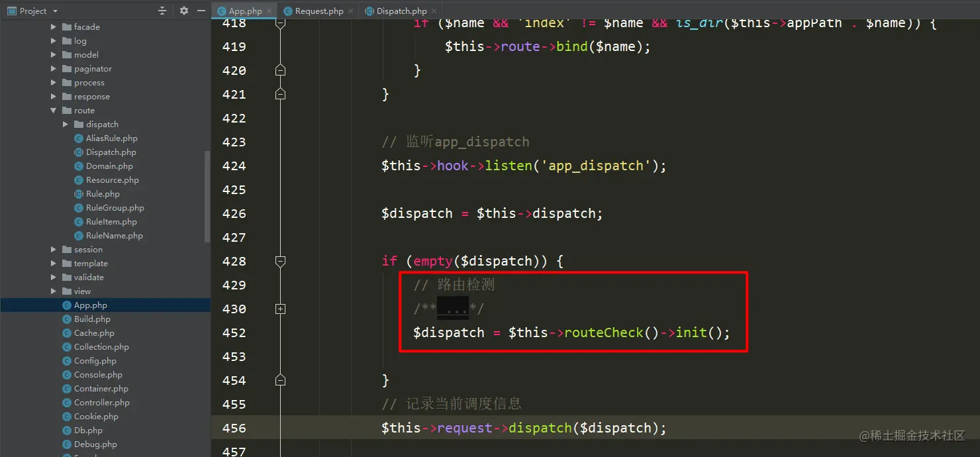Expand the session folder

click(54, 250)
